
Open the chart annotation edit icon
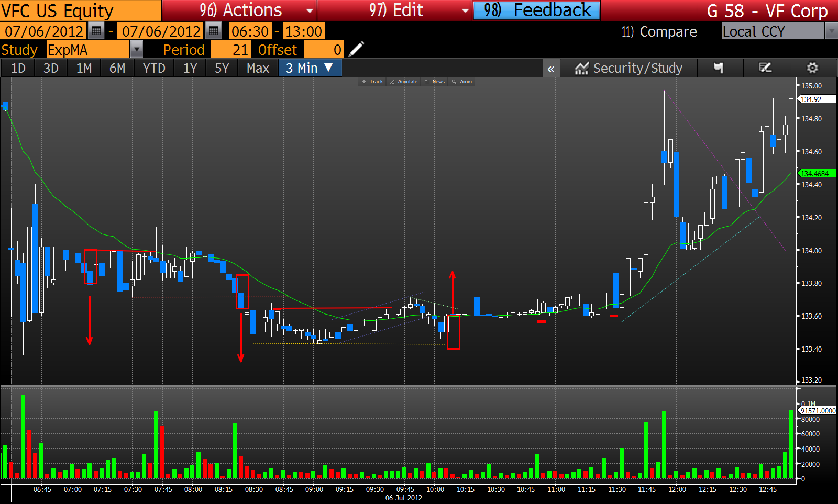coord(765,68)
